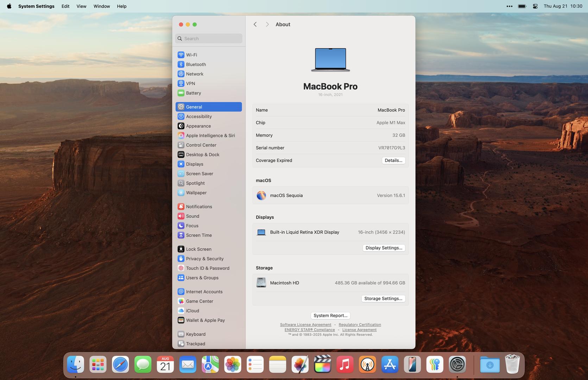The width and height of the screenshot is (588, 380).
Task: Open Control Center settings
Action: (x=209, y=145)
